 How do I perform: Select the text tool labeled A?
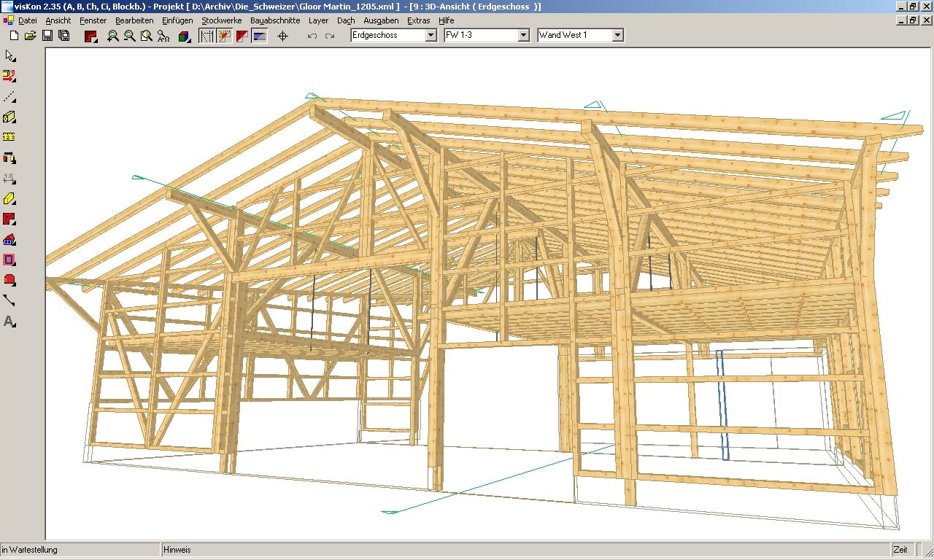9,322
